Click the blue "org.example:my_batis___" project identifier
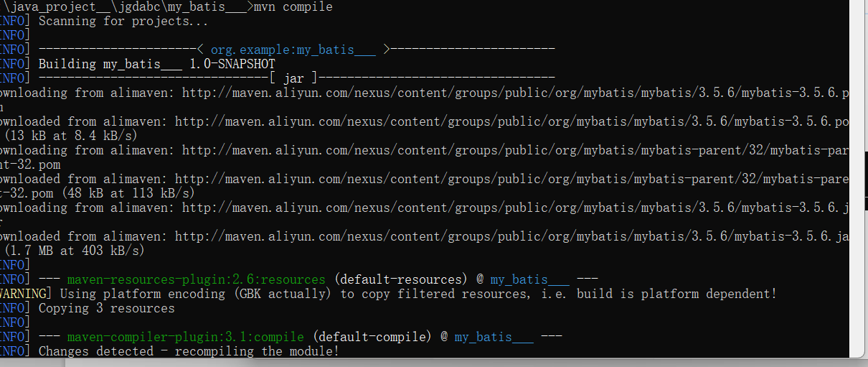This screenshot has height=367, width=868. (x=293, y=50)
